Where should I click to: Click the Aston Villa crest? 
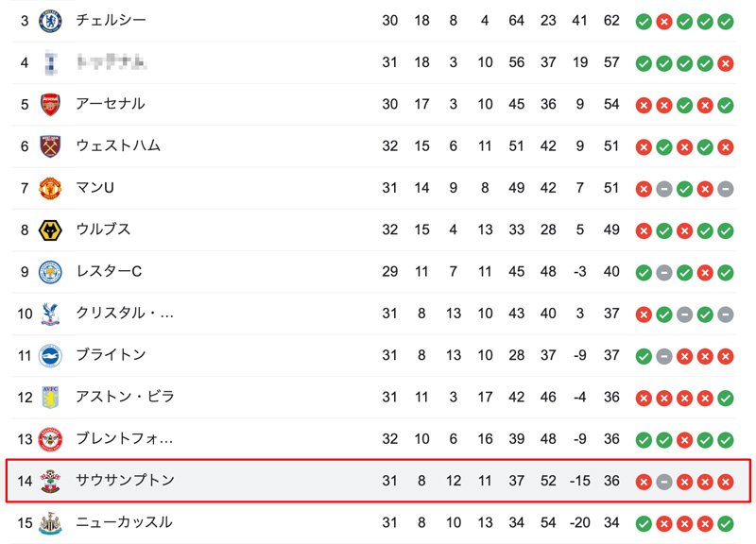[x=50, y=398]
